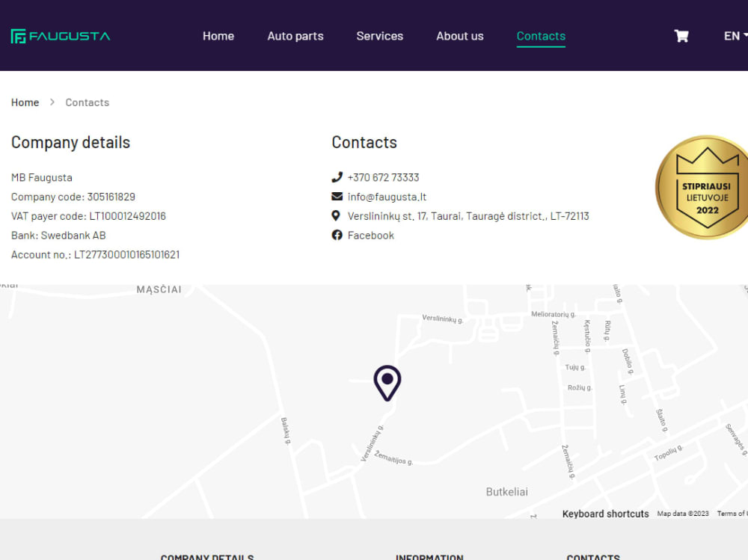
Task: Click Žemaitijos g. street label on map
Action: (393, 458)
